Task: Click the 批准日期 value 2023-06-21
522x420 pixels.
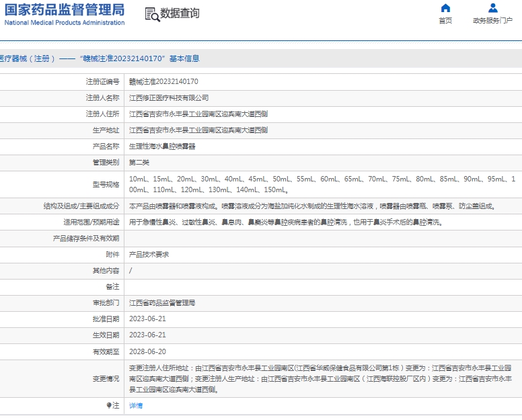Action: pyautogui.click(x=147, y=319)
